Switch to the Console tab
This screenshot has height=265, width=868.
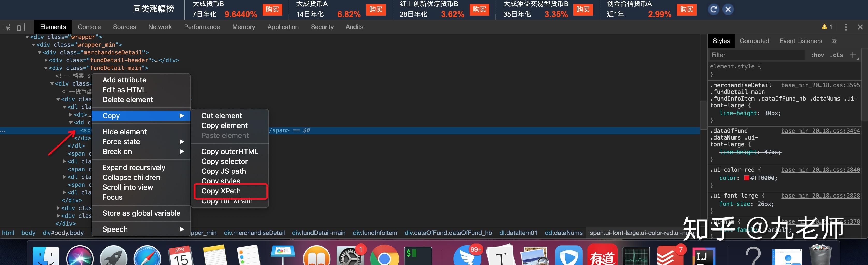pos(89,27)
